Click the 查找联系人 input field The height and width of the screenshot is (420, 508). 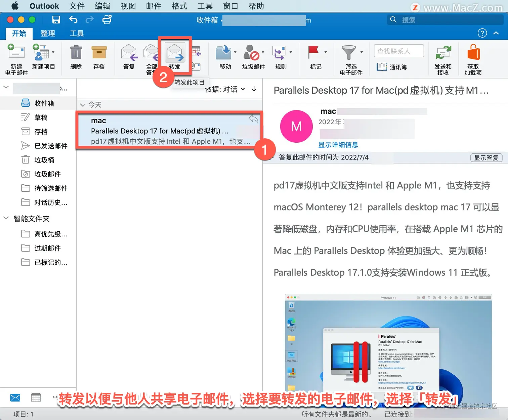pos(399,51)
